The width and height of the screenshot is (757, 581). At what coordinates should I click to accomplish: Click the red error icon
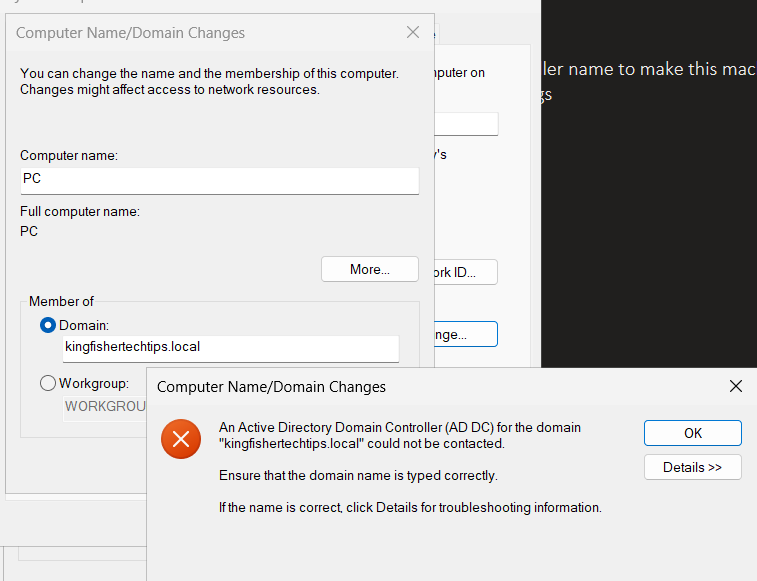point(181,439)
